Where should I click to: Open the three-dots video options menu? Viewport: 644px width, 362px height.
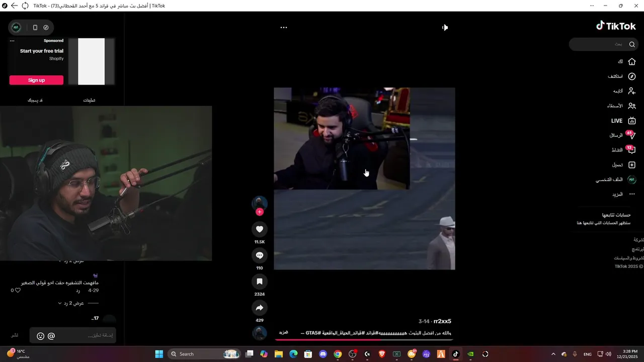[284, 28]
